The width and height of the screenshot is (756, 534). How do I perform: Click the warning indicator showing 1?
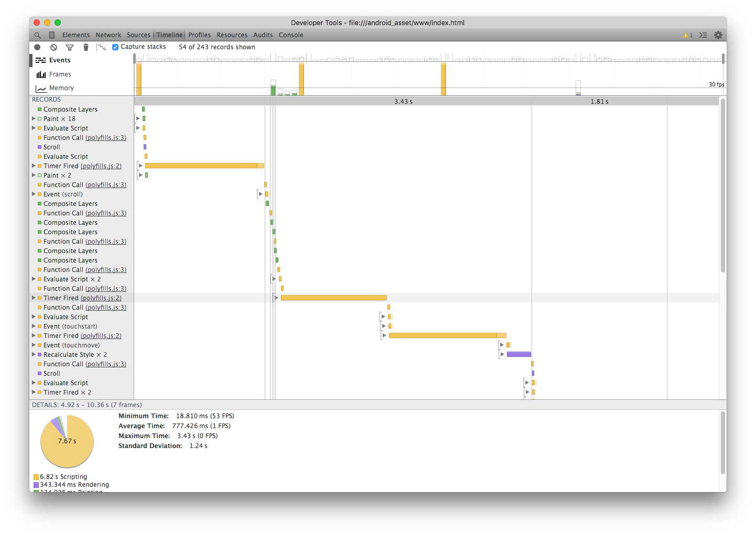(x=687, y=35)
